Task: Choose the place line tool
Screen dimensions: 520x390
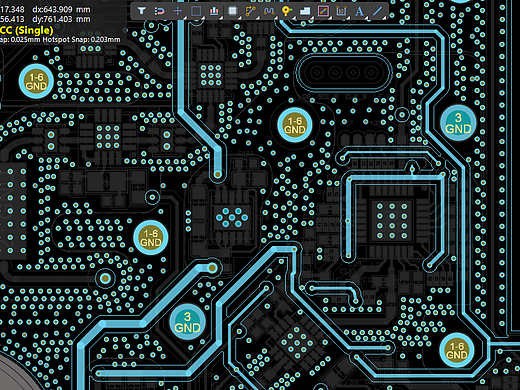Action: 378,11
